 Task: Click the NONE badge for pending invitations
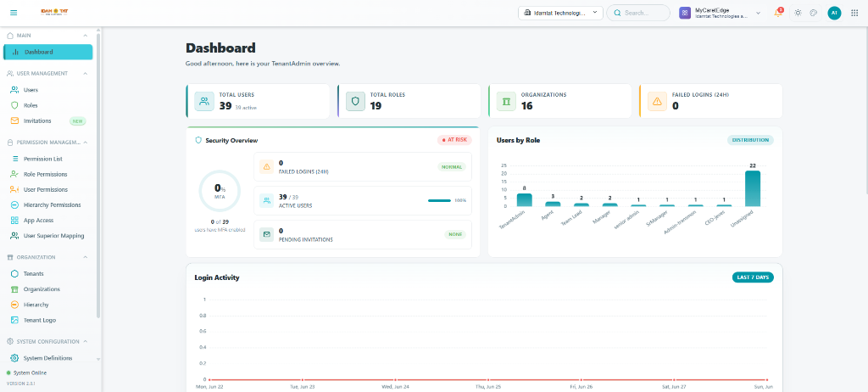(x=455, y=234)
